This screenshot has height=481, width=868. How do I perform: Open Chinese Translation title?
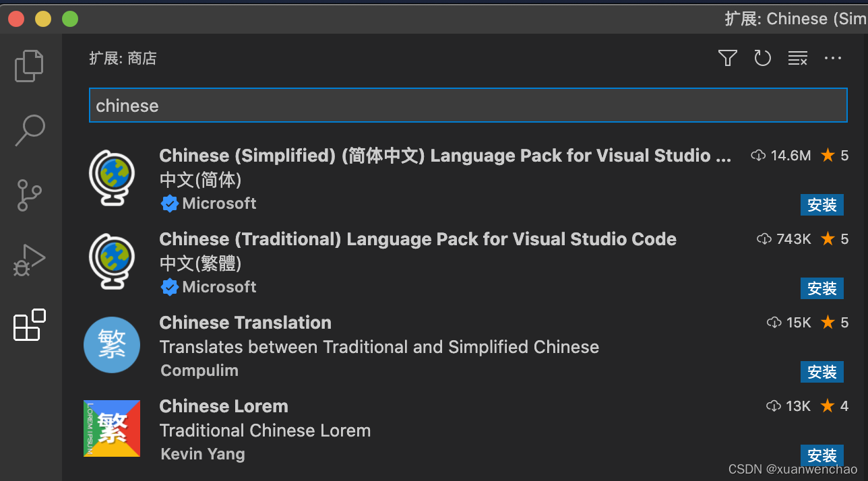pyautogui.click(x=245, y=323)
